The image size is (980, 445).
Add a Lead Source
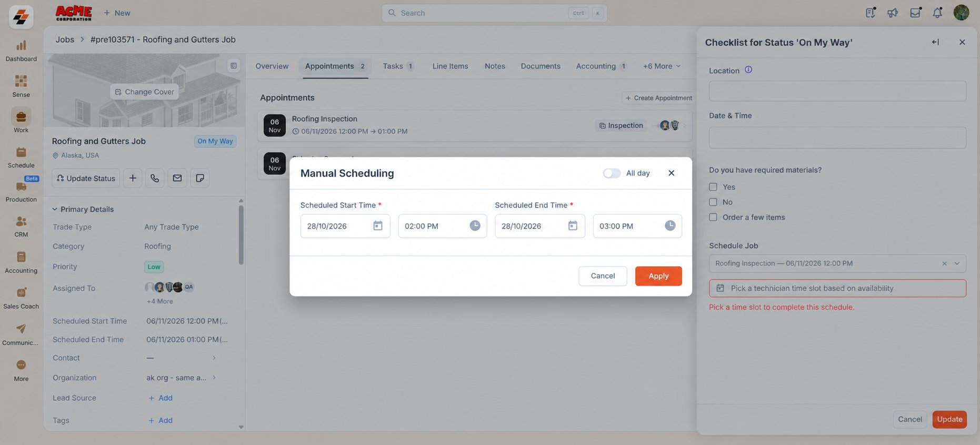point(161,398)
